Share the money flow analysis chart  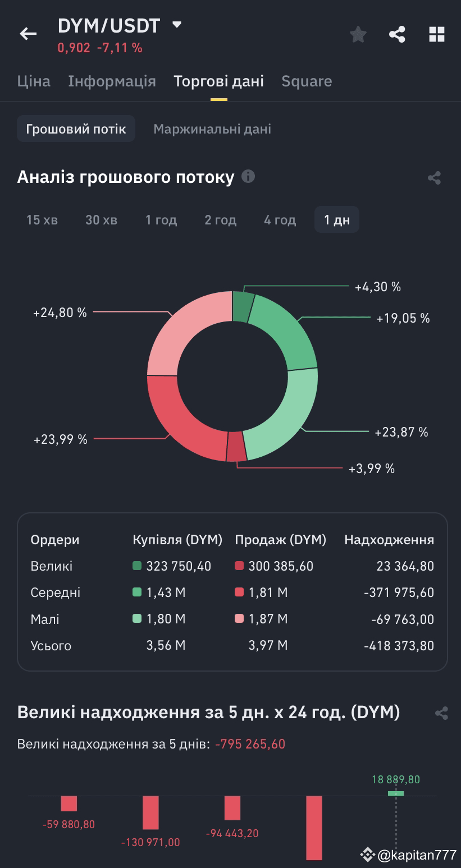pos(433,177)
